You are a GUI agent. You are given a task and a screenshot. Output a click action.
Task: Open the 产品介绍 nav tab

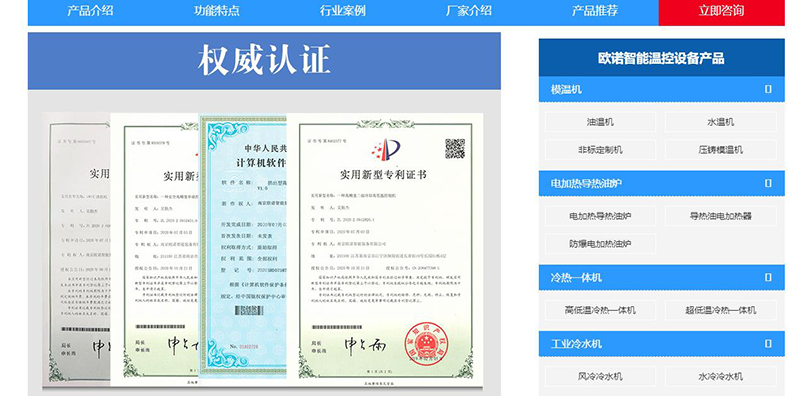click(x=90, y=11)
